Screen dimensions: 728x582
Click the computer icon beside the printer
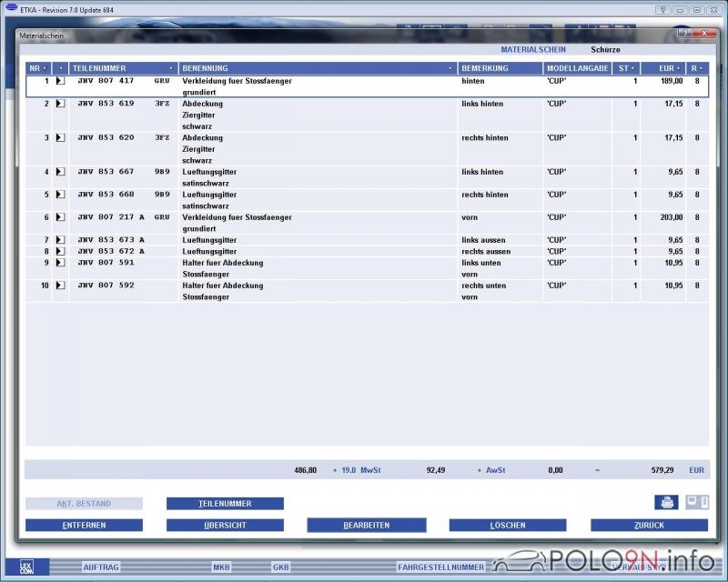coord(696,502)
